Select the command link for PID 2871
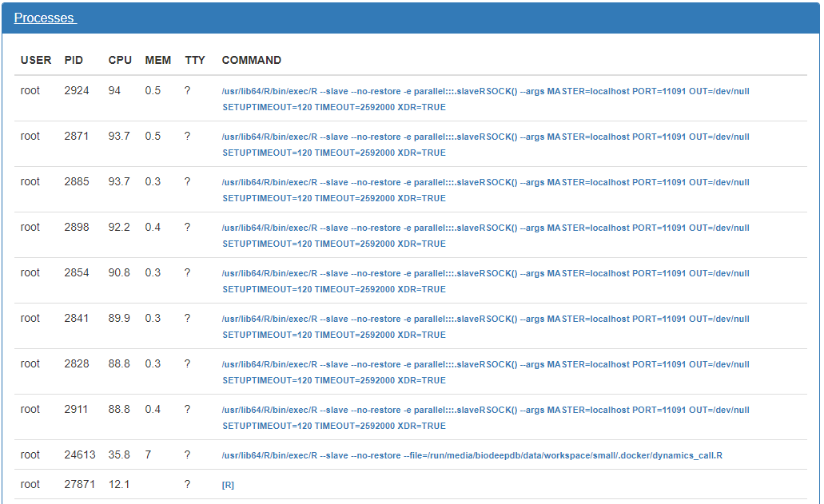 [485, 137]
